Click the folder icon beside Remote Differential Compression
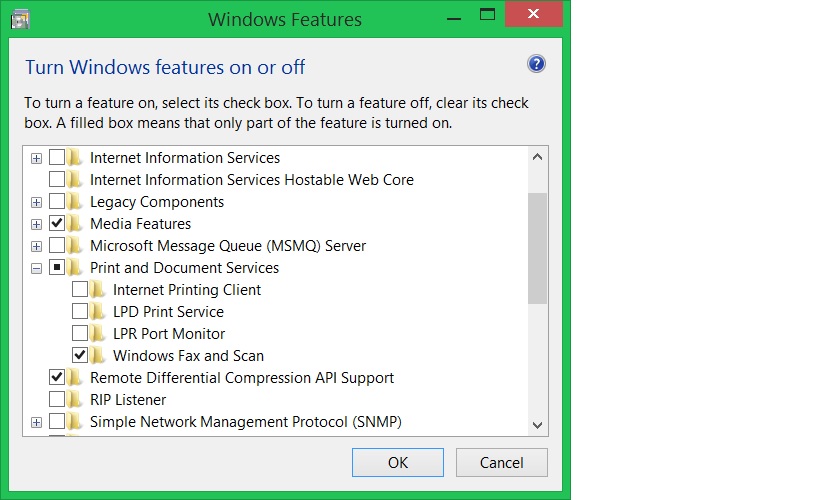Screen dimensions: 819x500 point(75,377)
